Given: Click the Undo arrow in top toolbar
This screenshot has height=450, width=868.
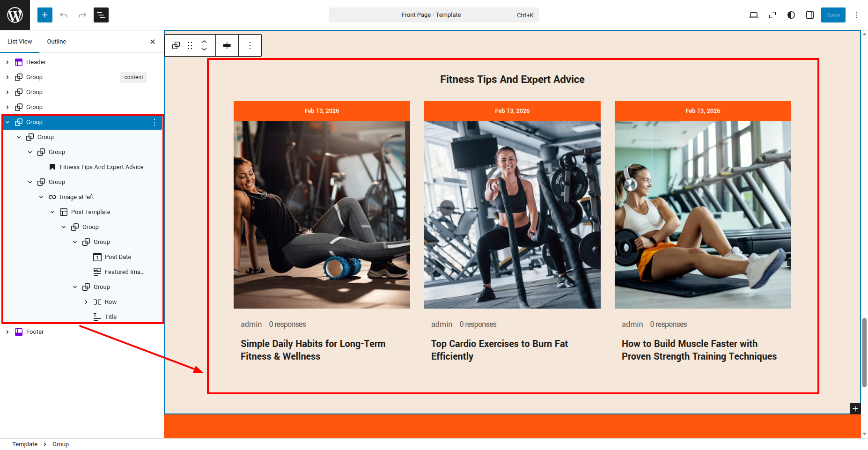Looking at the screenshot, I should (x=64, y=15).
